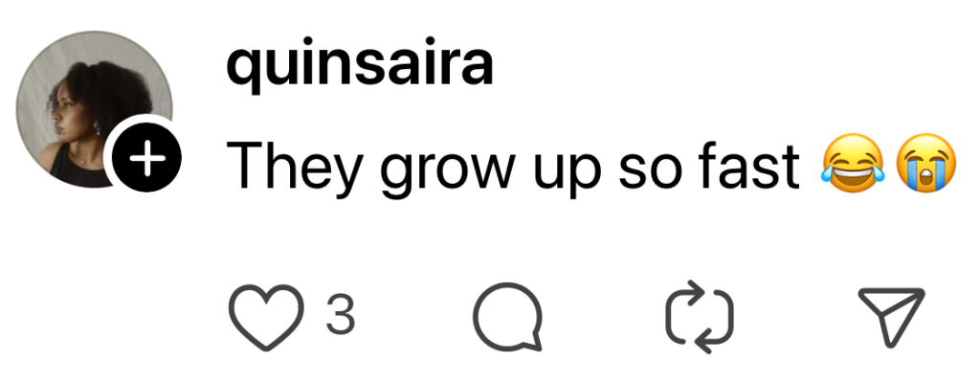Reply to quinsaira's post
Image resolution: width=980 pixels, height=383 pixels.
point(507,316)
